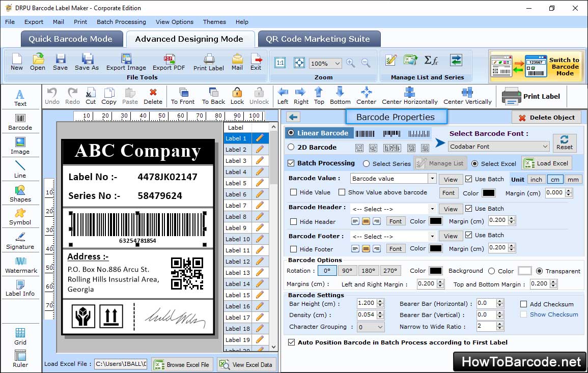This screenshot has height=373, width=588.
Task: Pick the Barcode Header color swatch
Action: point(435,221)
